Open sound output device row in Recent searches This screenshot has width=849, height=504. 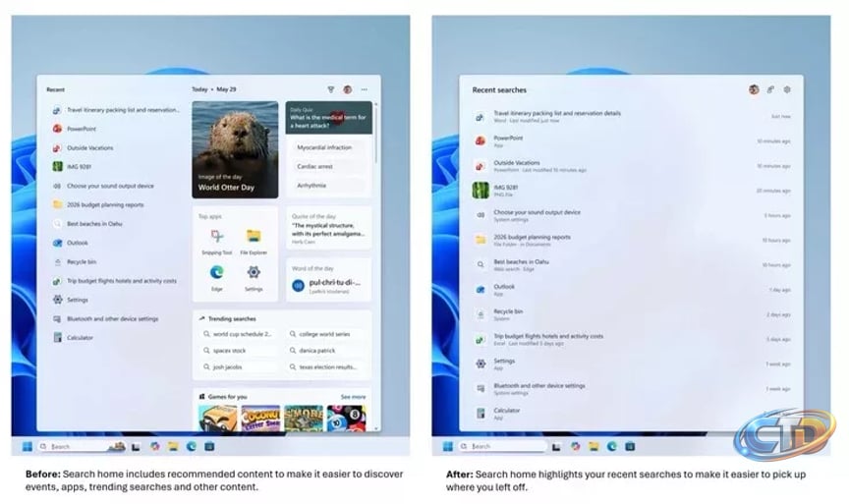click(x=631, y=215)
